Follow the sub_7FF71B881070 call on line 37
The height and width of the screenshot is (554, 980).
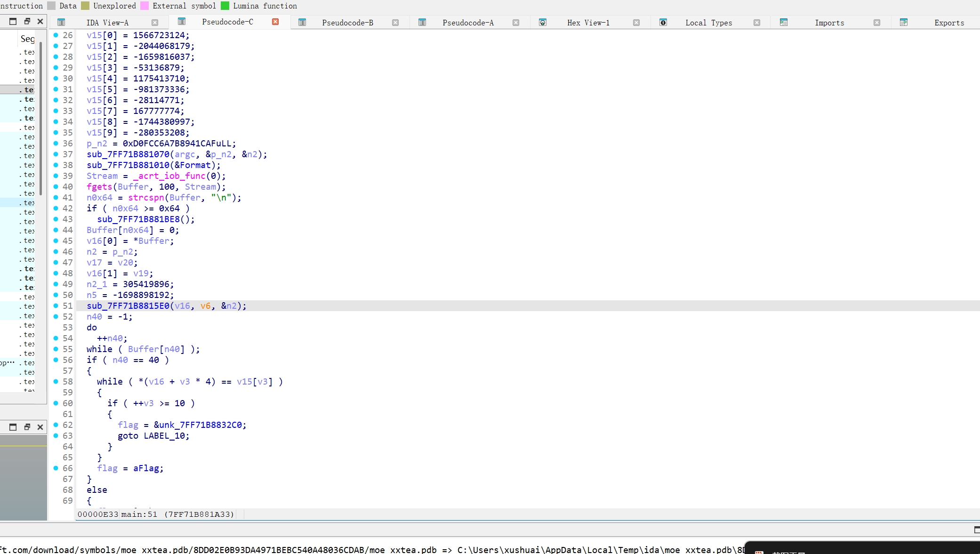click(x=128, y=154)
